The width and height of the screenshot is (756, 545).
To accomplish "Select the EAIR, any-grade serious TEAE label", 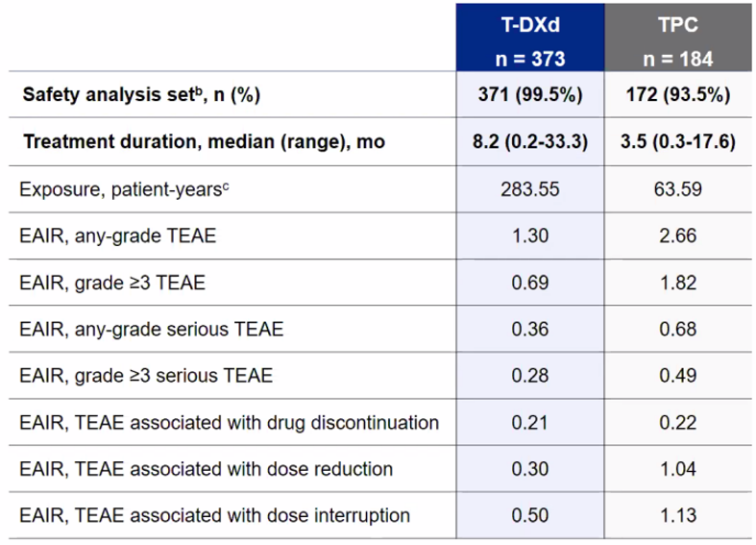I will point(152,328).
